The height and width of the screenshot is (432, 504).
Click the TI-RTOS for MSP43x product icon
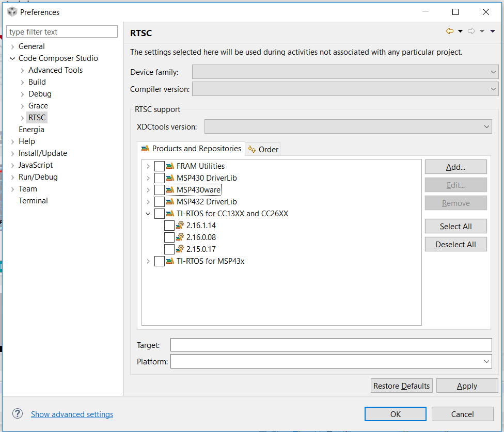(x=170, y=261)
